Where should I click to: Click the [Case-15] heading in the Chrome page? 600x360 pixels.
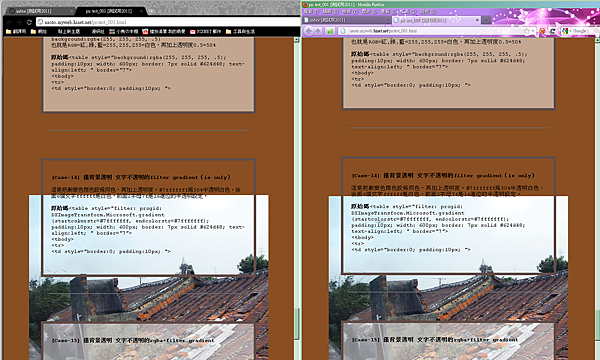pos(132,340)
